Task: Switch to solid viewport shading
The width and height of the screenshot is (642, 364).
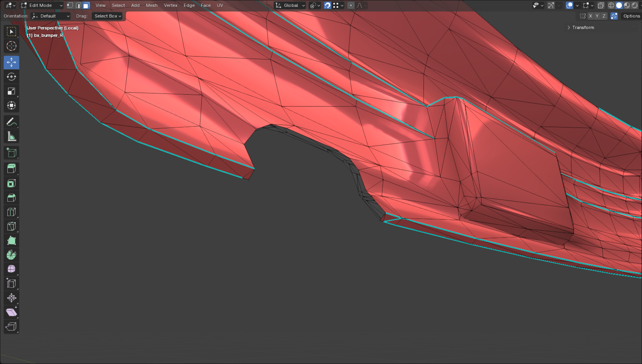Action: [619, 5]
